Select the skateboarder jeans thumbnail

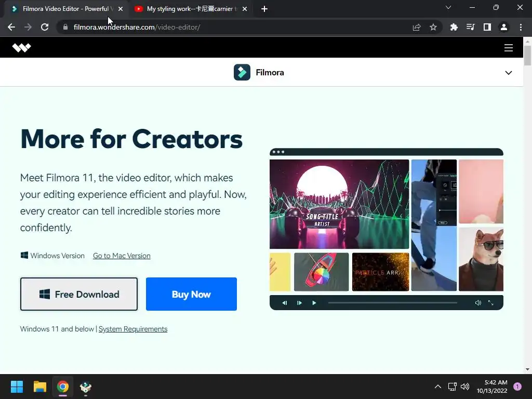(434, 225)
